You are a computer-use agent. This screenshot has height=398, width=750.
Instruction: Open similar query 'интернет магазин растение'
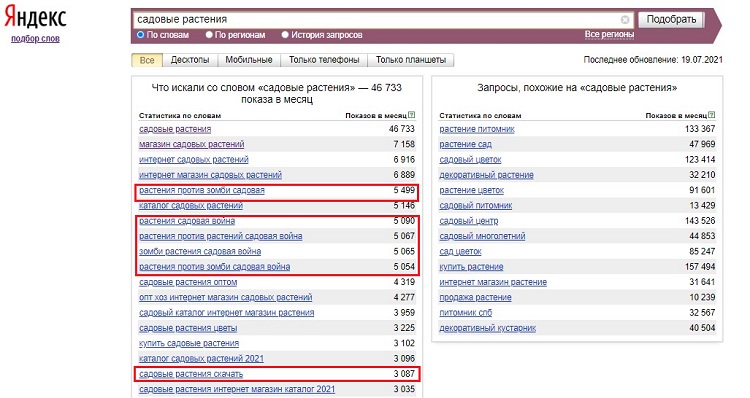[493, 282]
